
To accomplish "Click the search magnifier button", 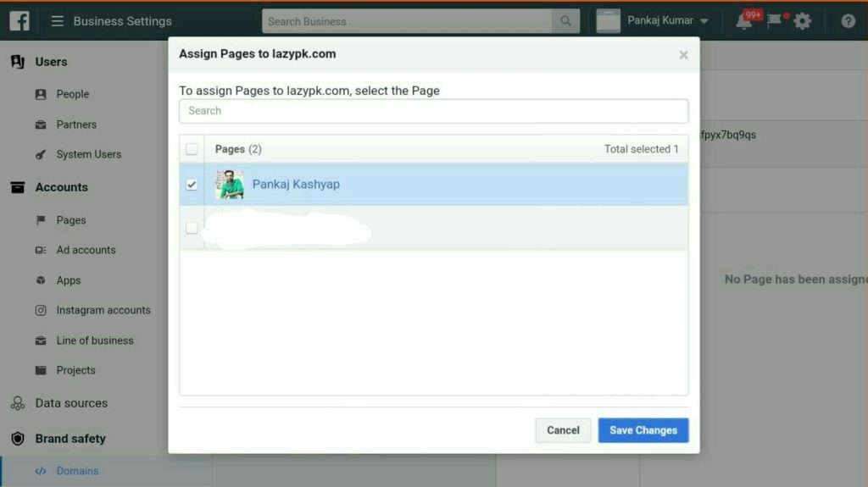I will coord(565,21).
